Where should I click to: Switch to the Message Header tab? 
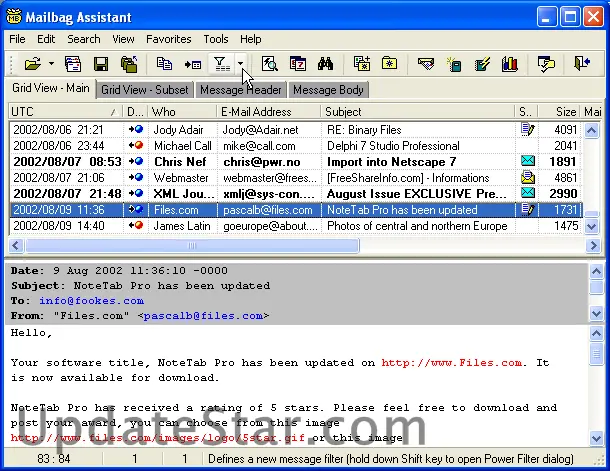(x=240, y=90)
